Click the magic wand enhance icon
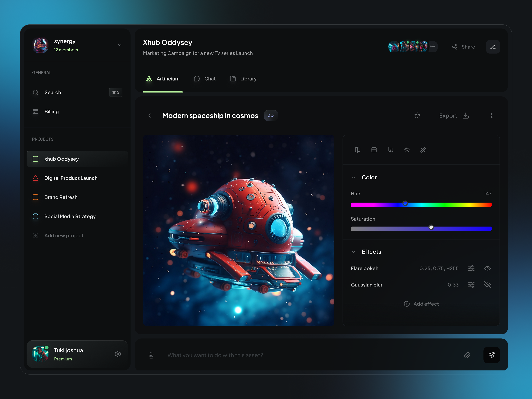The width and height of the screenshot is (532, 399). [x=423, y=150]
